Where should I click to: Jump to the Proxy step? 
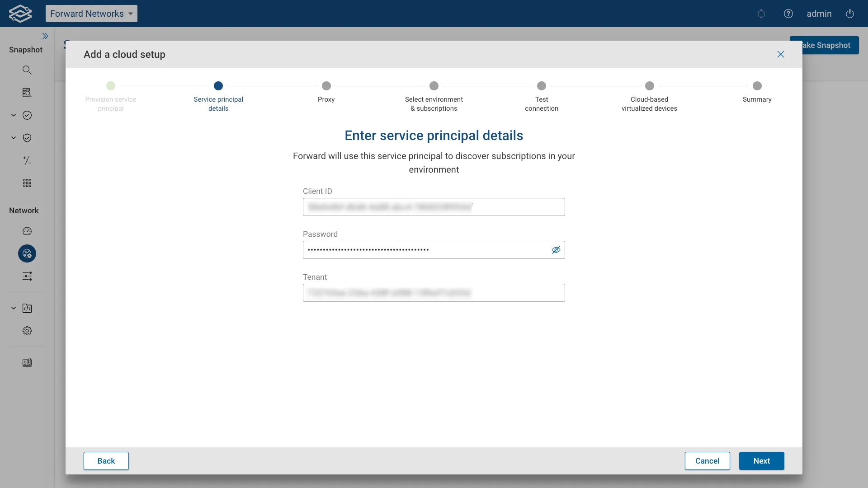[x=326, y=92]
